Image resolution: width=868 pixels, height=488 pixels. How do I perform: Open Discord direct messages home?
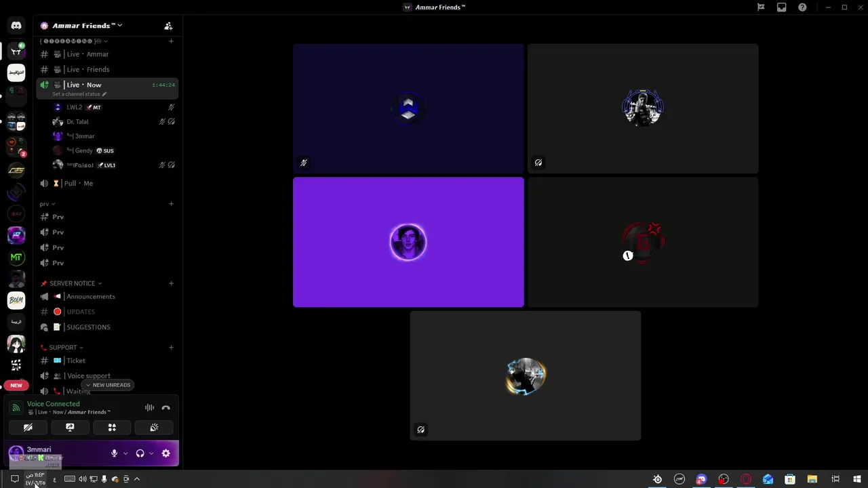(16, 25)
